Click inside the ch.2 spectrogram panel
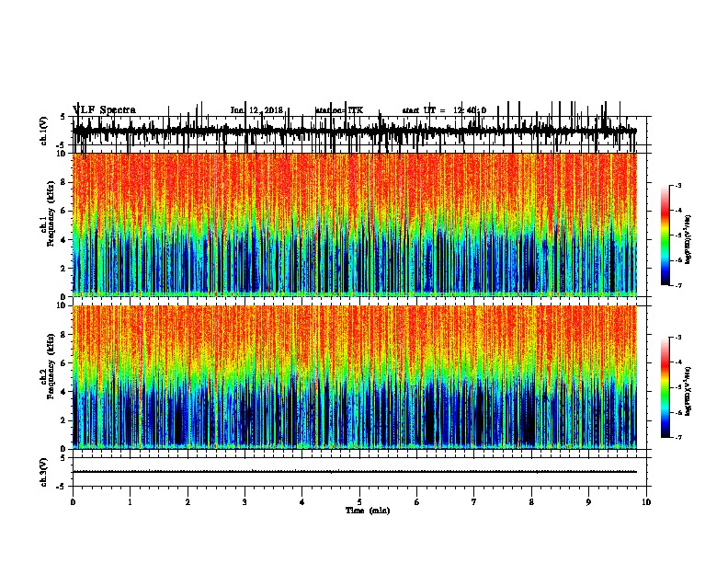Viewport: 728px width, 563px height. pos(355,377)
